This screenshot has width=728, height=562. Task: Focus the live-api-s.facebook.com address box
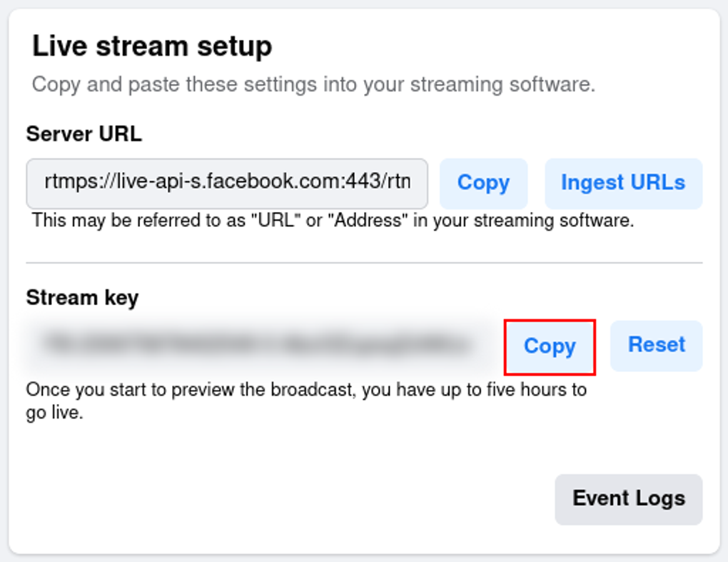[x=227, y=184]
